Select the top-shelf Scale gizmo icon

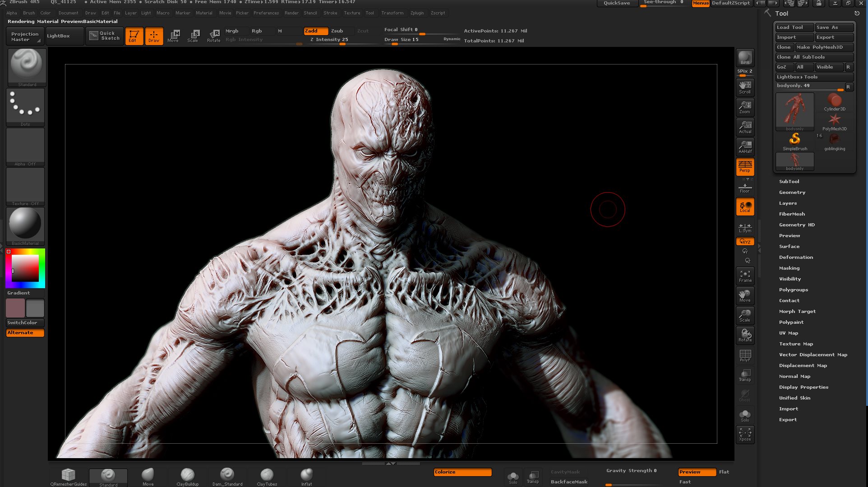pyautogui.click(x=193, y=36)
